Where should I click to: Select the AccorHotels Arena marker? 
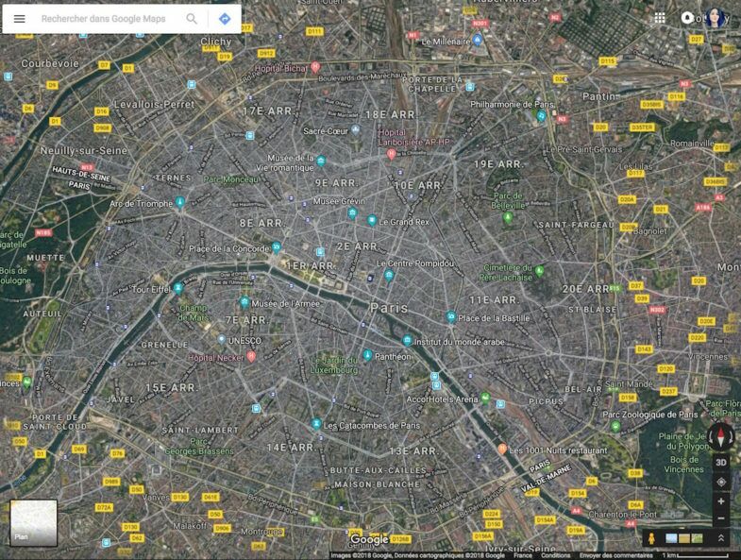click(485, 398)
